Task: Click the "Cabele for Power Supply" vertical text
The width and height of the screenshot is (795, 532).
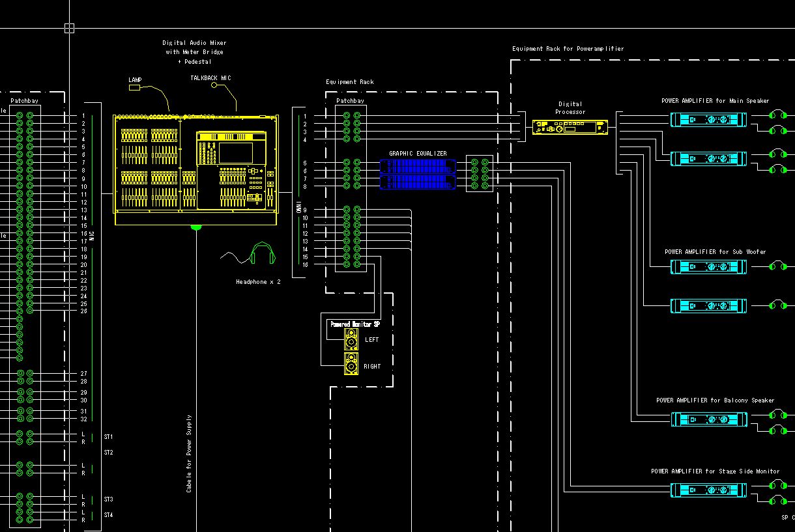Action: [x=189, y=453]
